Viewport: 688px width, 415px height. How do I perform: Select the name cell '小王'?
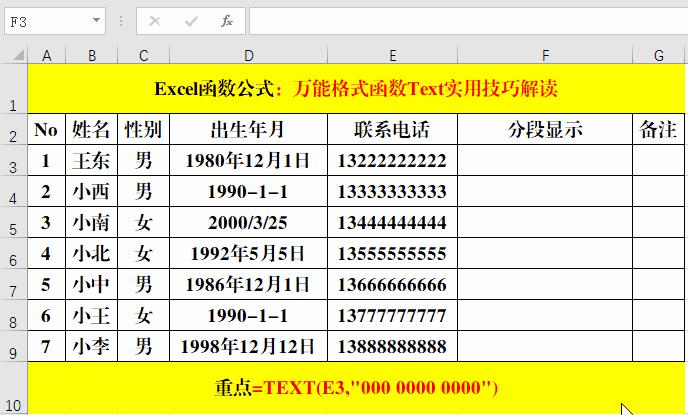tap(91, 315)
